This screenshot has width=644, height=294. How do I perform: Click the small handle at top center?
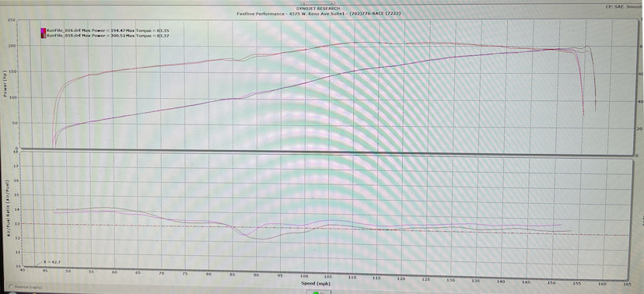[319, 4]
